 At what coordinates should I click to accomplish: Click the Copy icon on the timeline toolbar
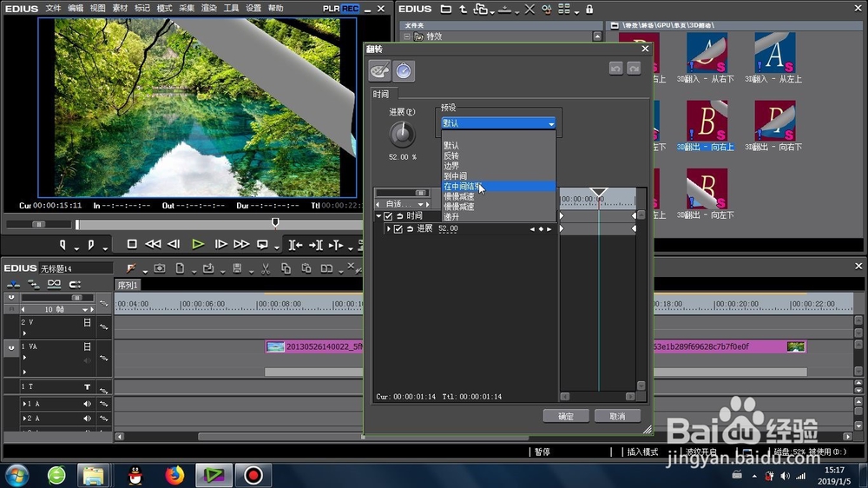tap(286, 268)
